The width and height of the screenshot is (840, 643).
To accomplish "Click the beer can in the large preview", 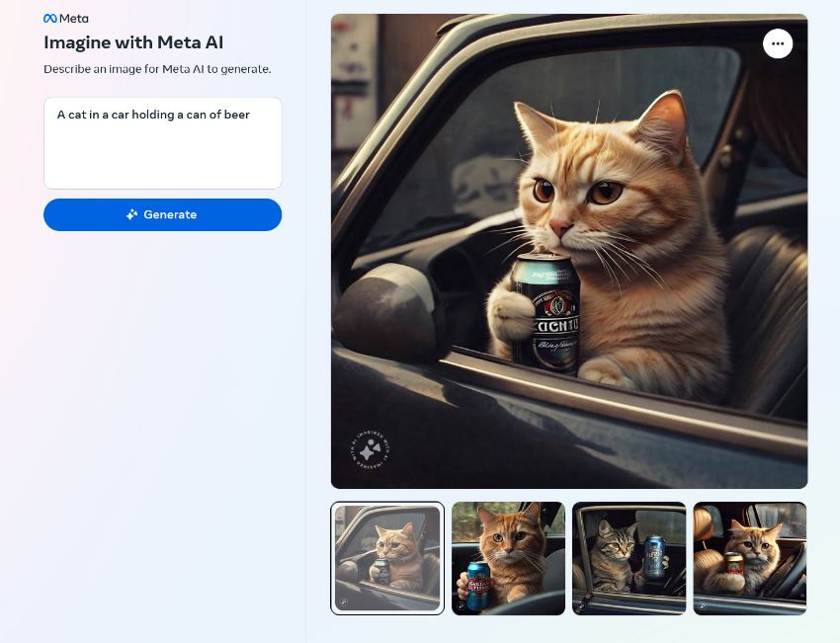I will pyautogui.click(x=544, y=311).
